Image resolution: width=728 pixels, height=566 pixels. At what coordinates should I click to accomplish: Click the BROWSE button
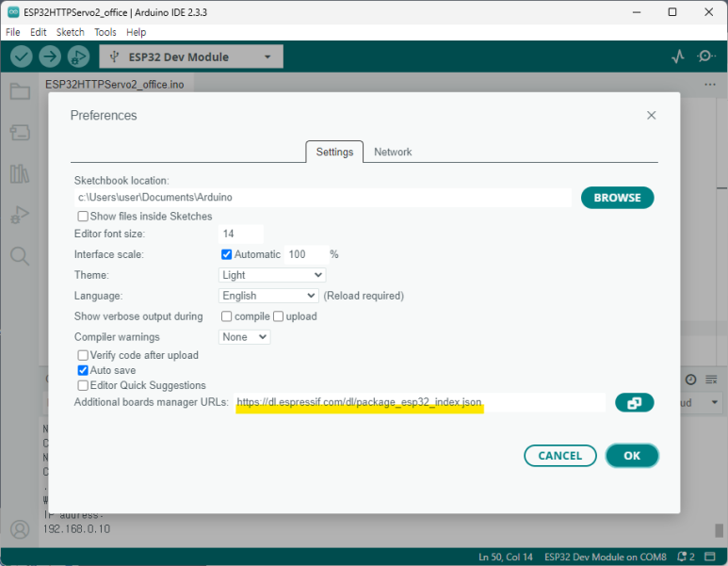(x=617, y=198)
